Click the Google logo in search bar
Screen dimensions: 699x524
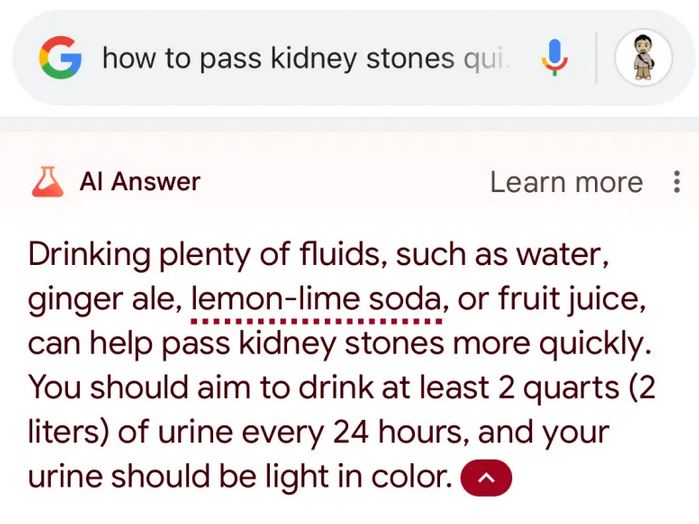[60, 58]
